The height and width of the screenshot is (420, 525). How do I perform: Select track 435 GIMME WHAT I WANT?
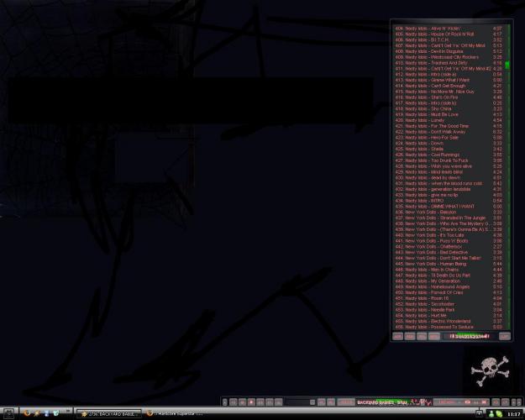448,207
